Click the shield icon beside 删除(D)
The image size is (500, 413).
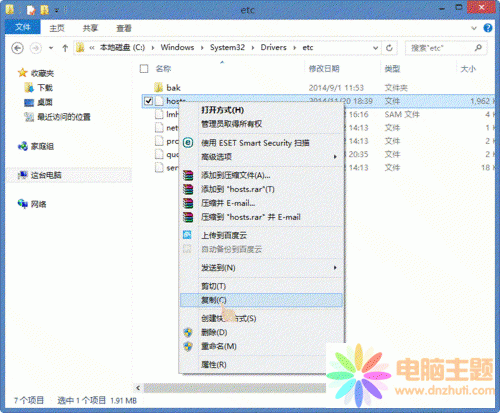point(188,332)
